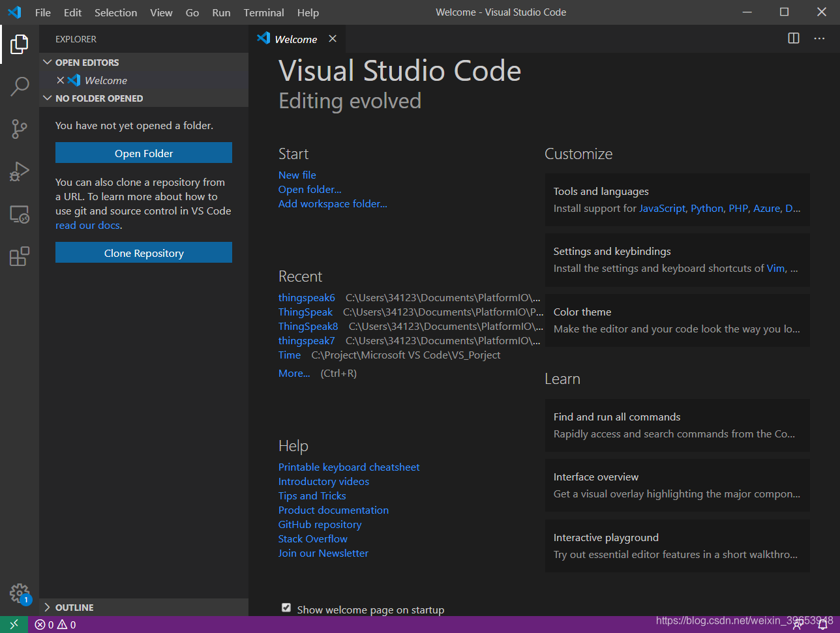
Task: Click the errors and warnings status indicator
Action: (x=55, y=625)
